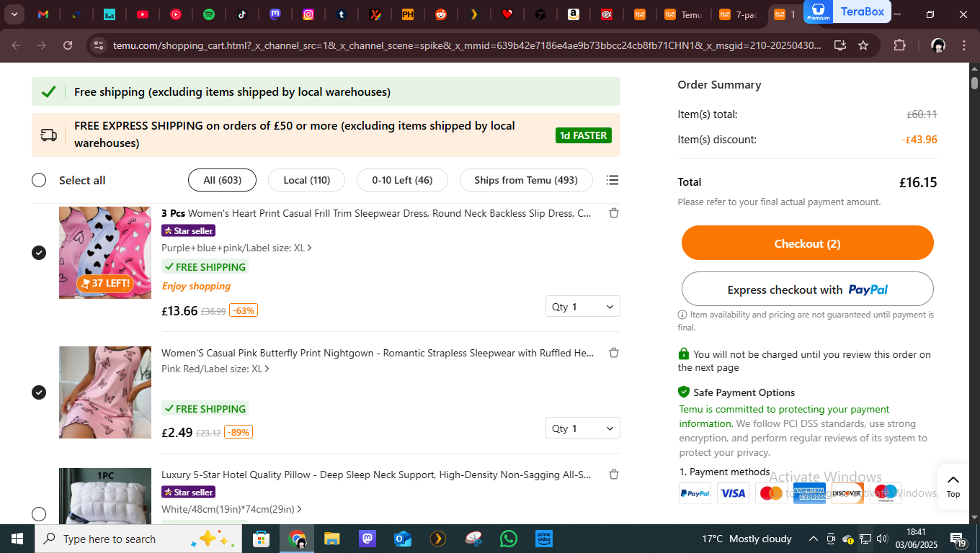
Task: Open Plex from the taskbar
Action: (437, 539)
